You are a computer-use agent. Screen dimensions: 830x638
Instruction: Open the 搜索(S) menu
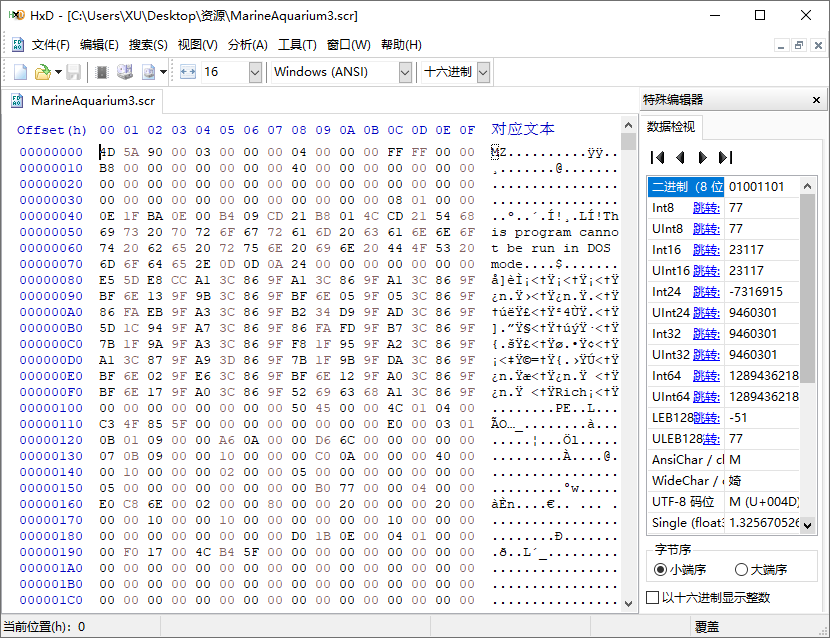pos(148,45)
